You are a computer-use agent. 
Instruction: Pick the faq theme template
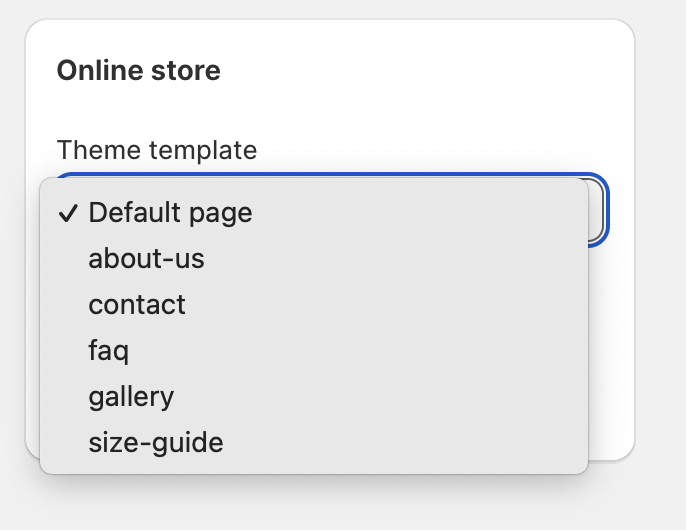[109, 351]
